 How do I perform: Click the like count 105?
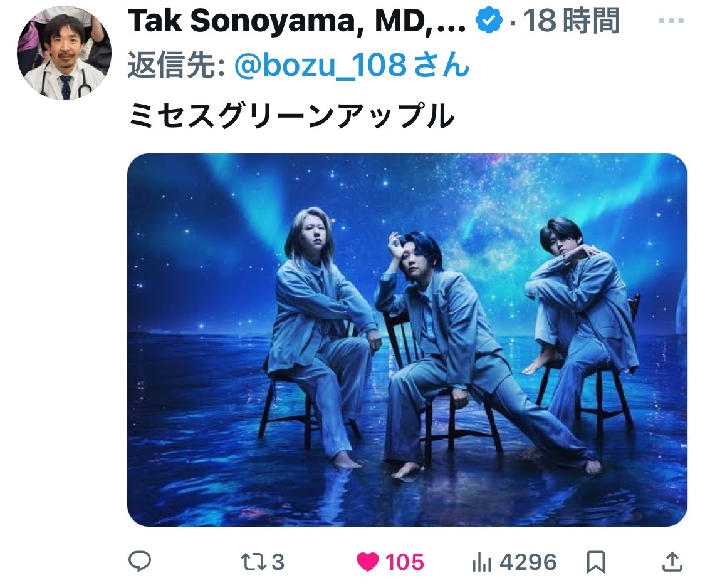pos(404,562)
